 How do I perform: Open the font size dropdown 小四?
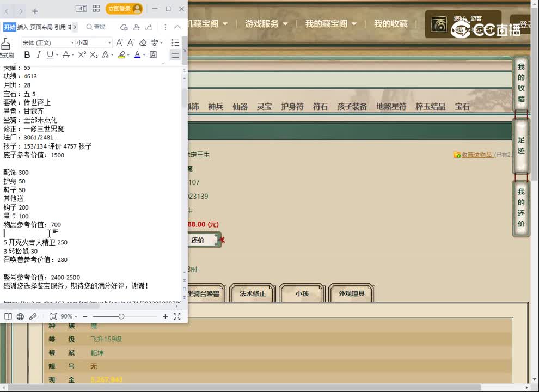click(94, 42)
